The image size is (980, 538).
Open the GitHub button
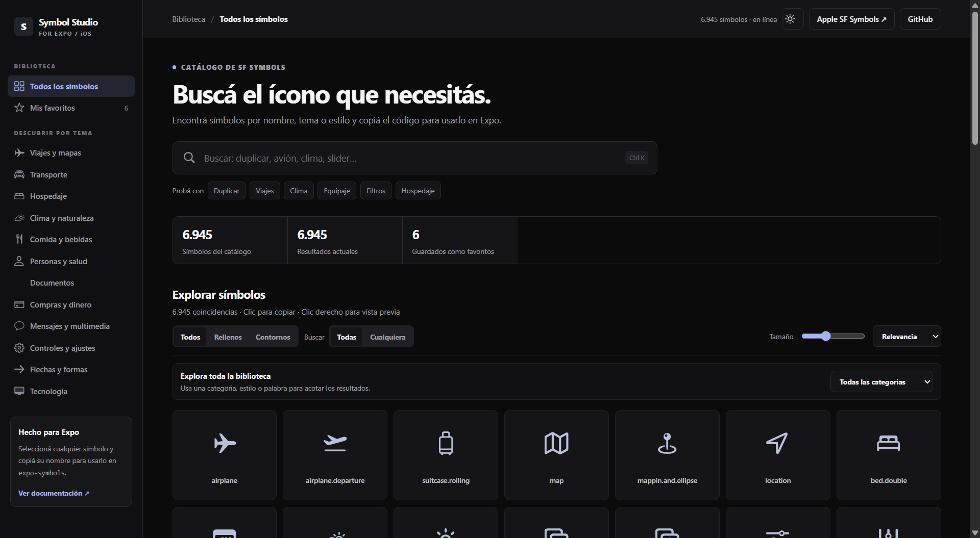(x=920, y=19)
